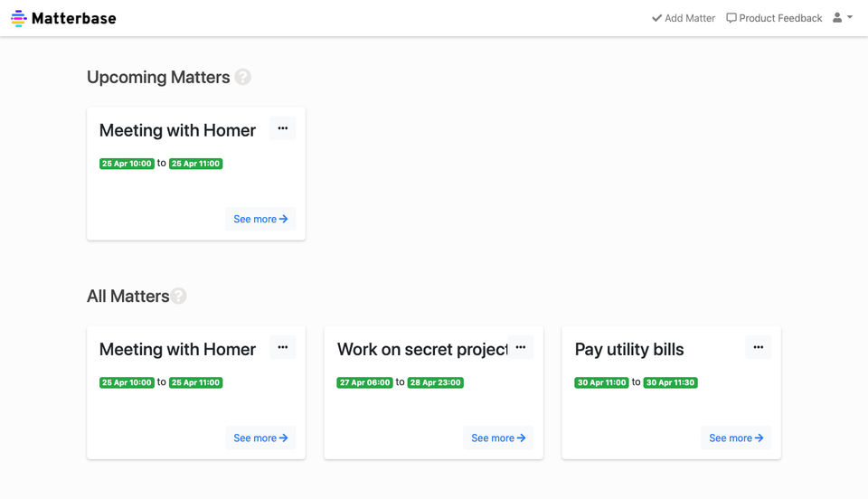Open options menu on All Matters Meeting with Homer card
Image resolution: width=868 pixels, height=499 pixels.
(282, 347)
